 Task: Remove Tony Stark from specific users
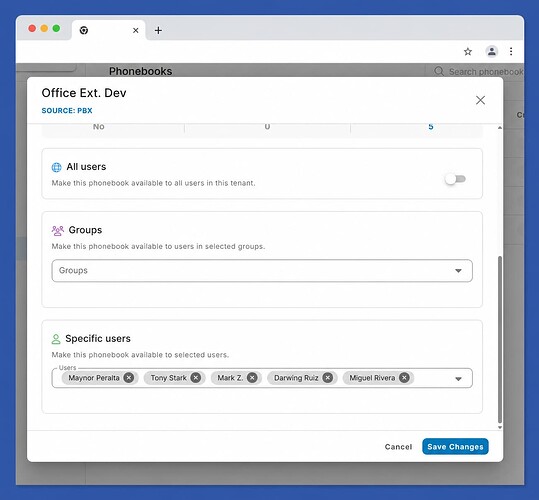196,378
